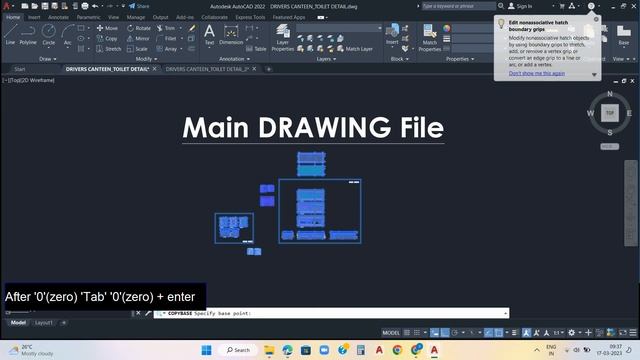Click the COPYBASE command line input
Image resolution: width=640 pixels, height=360 pixels.
331,313
